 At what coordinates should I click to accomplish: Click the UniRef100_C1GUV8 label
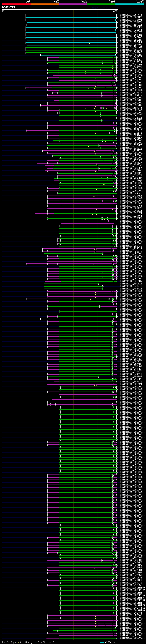point(131,80)
